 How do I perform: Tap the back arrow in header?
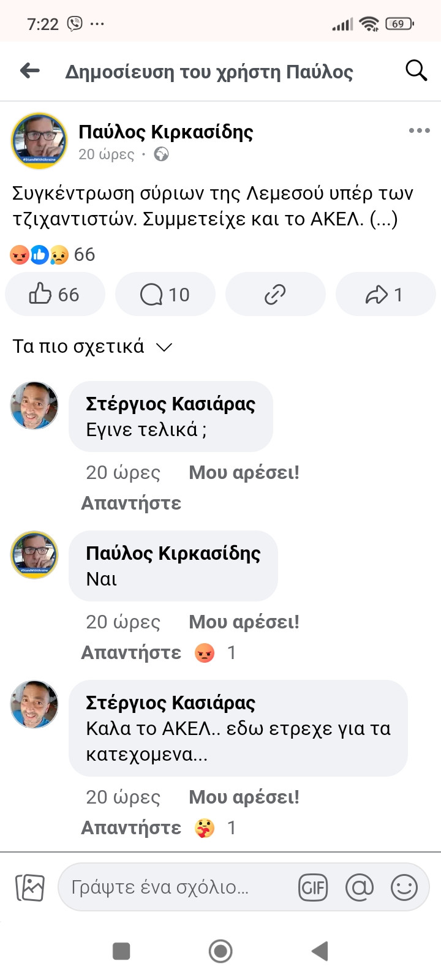(x=30, y=71)
